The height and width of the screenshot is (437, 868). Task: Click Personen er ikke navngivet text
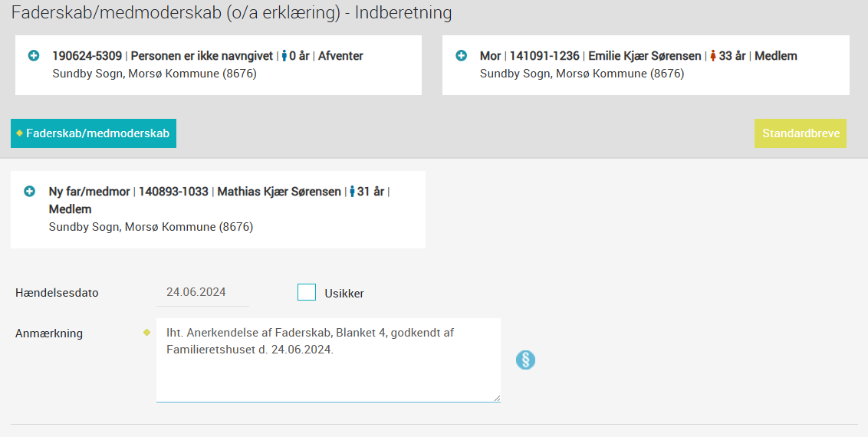(x=202, y=56)
